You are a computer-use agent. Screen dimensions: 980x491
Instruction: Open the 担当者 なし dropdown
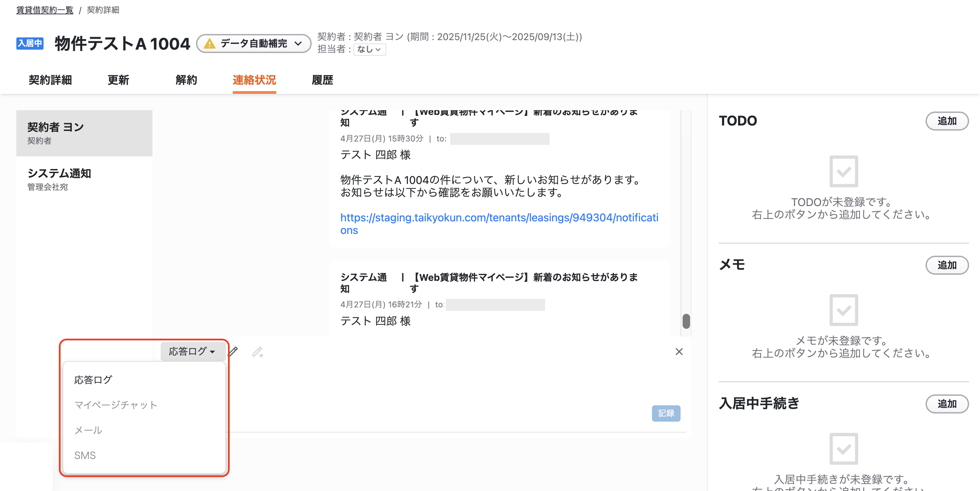pos(370,49)
